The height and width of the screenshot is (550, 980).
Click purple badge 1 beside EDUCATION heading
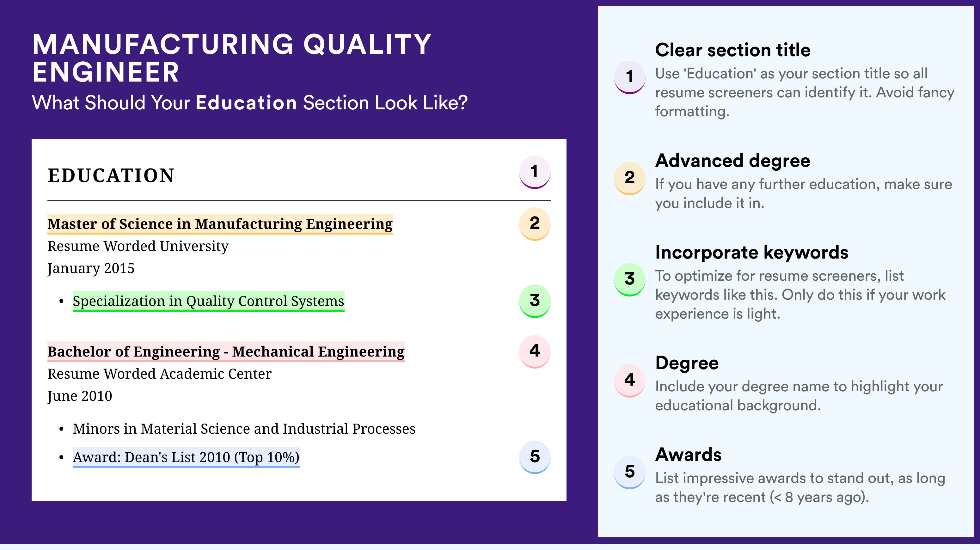click(x=535, y=172)
